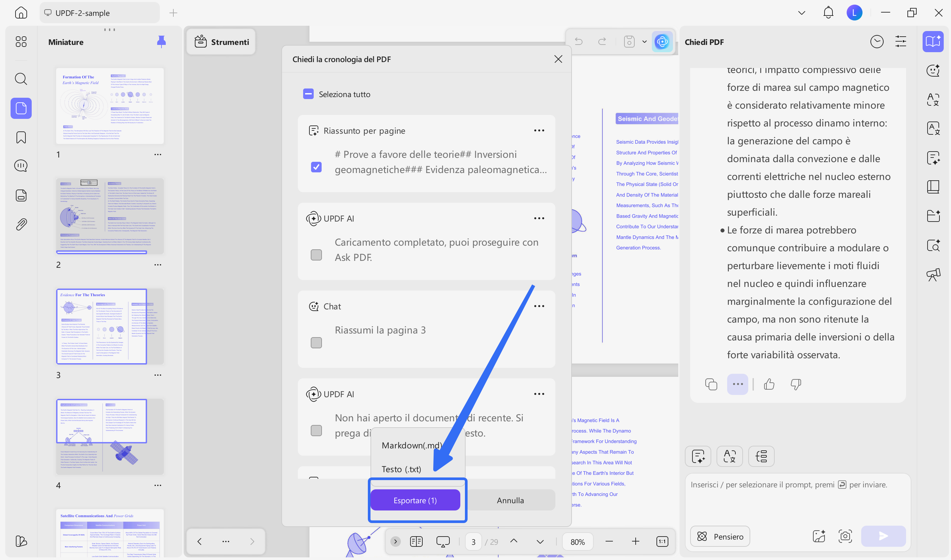Image resolution: width=951 pixels, height=560 pixels.
Task: Open the bookmarks panel icon
Action: coord(21,137)
